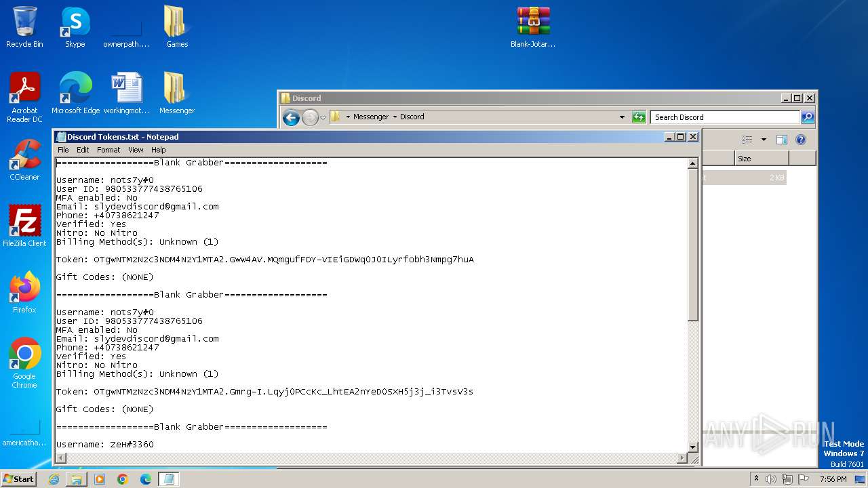This screenshot has width=868, height=488.
Task: Launch Skype from the desktop
Action: coord(75,27)
